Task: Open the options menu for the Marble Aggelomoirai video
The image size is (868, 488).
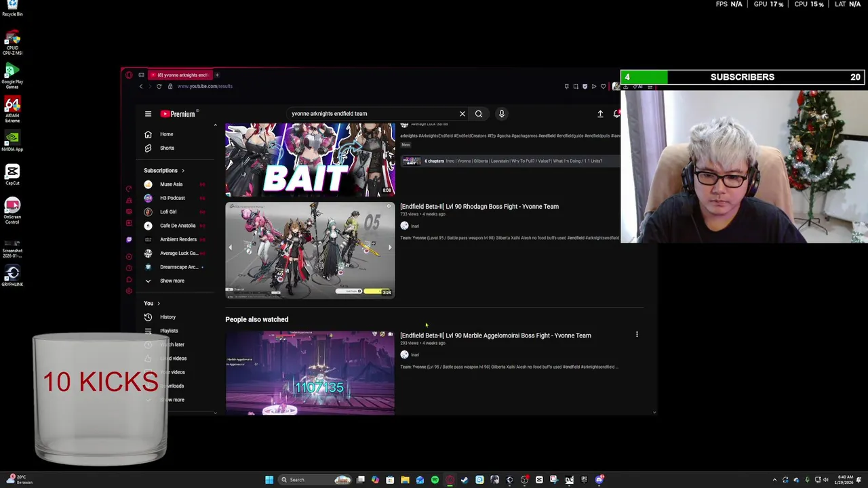Action: tap(637, 335)
